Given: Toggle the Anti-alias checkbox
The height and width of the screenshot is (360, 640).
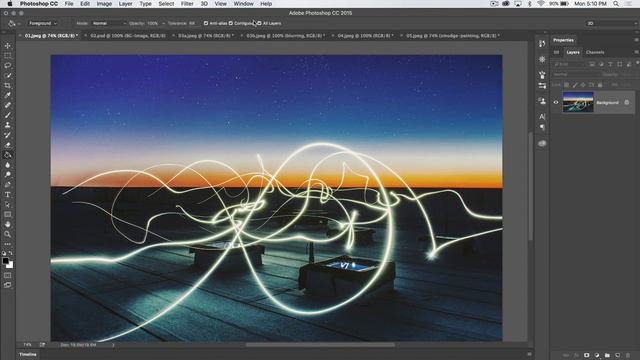Looking at the screenshot, I should (206, 23).
